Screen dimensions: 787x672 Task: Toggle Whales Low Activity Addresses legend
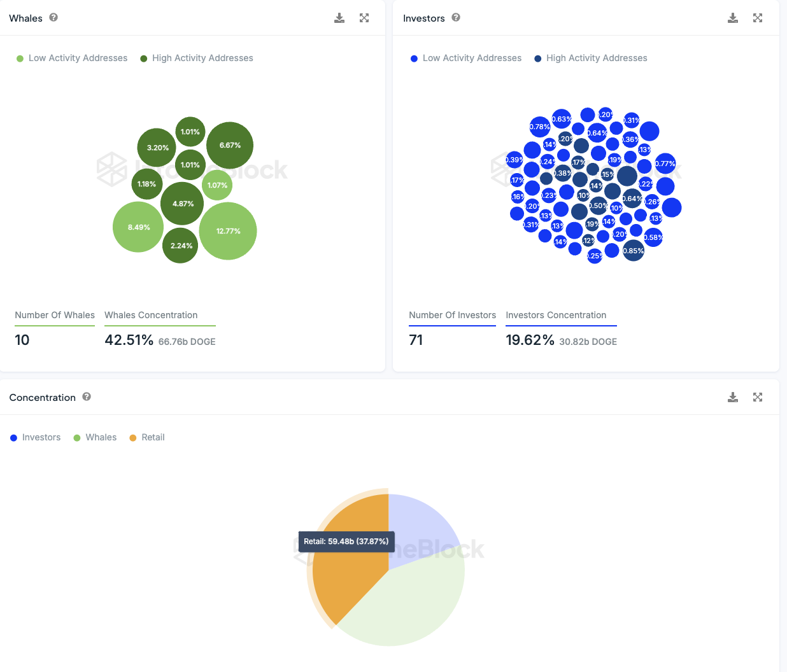pos(72,58)
